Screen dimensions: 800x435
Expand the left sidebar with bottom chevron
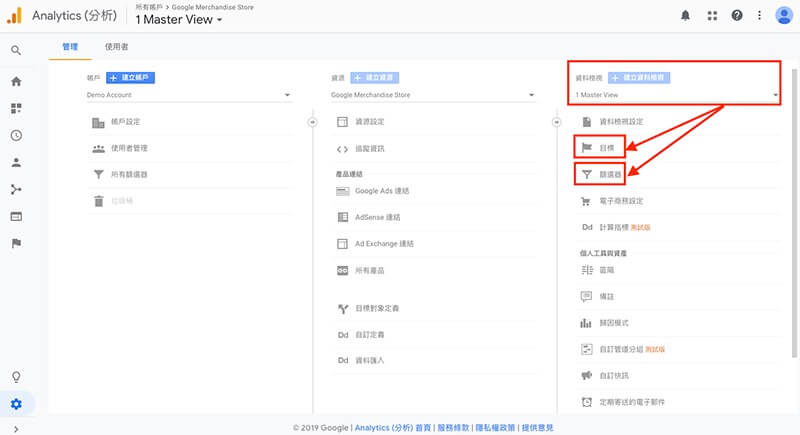16,429
